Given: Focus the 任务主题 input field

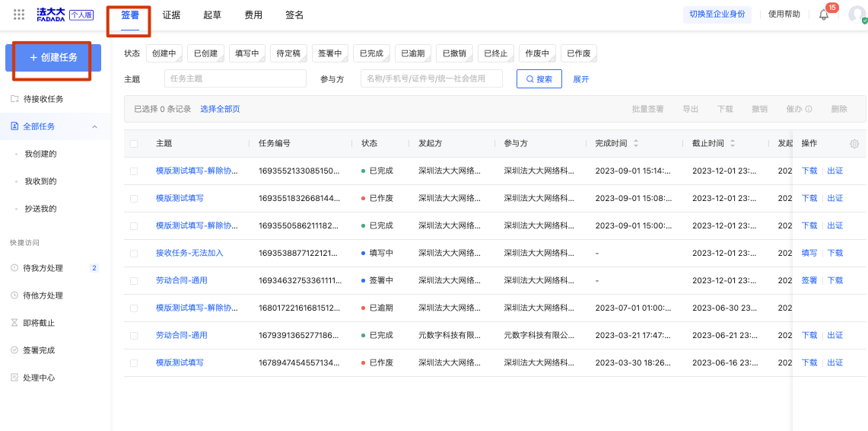Looking at the screenshot, I should (235, 78).
